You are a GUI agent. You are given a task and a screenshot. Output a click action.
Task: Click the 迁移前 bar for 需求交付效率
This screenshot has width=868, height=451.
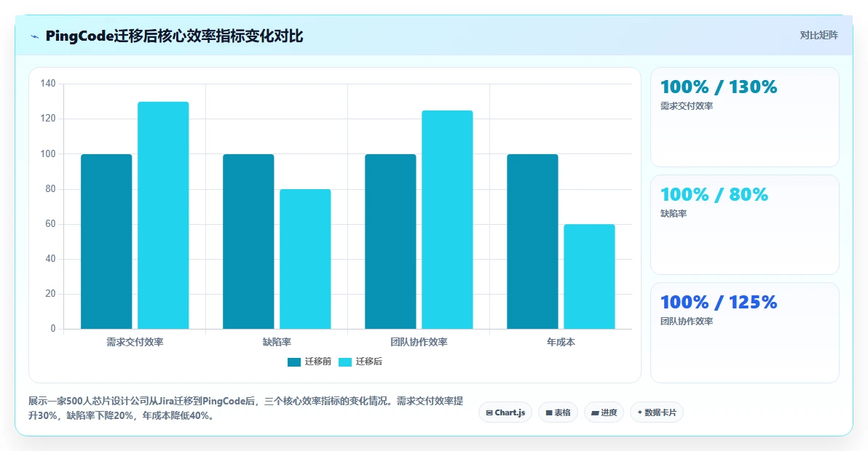click(106, 242)
